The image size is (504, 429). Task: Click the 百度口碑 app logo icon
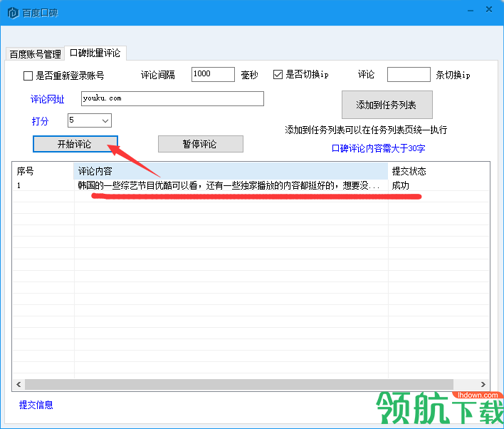click(13, 13)
